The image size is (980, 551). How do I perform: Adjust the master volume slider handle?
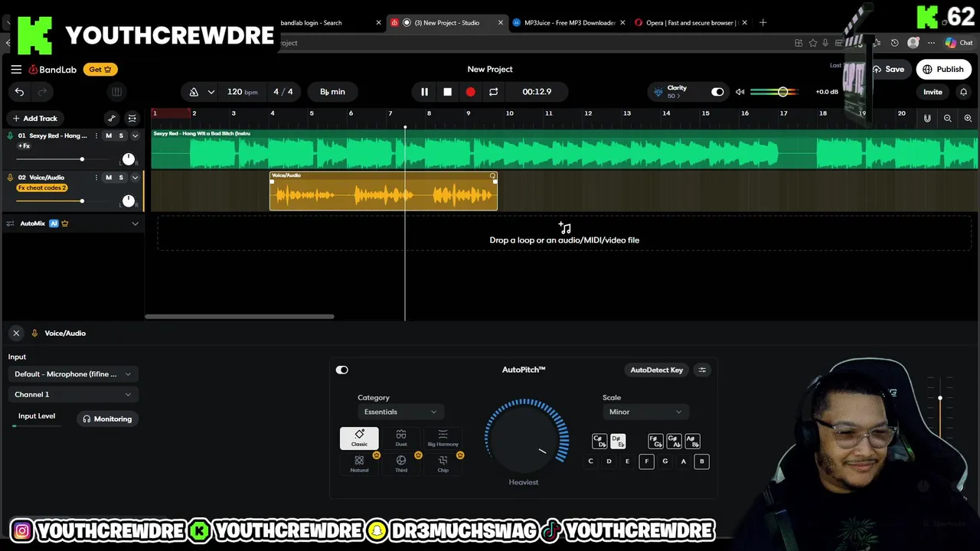tap(782, 92)
